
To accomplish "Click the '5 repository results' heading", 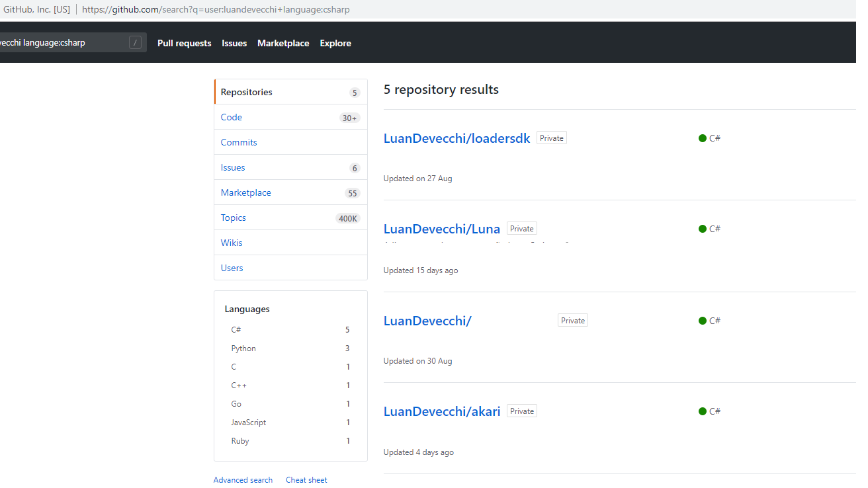I will 441,89.
